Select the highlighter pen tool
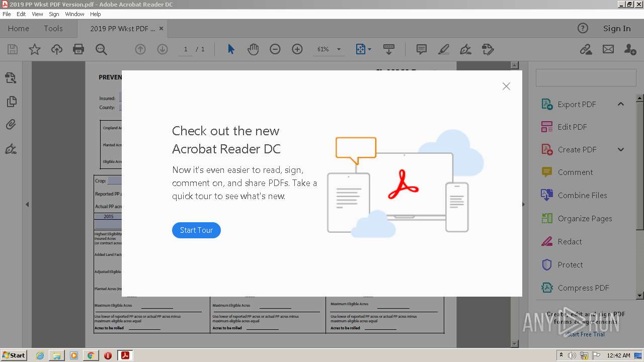Viewport: 644px width, 362px height. pyautogui.click(x=443, y=49)
